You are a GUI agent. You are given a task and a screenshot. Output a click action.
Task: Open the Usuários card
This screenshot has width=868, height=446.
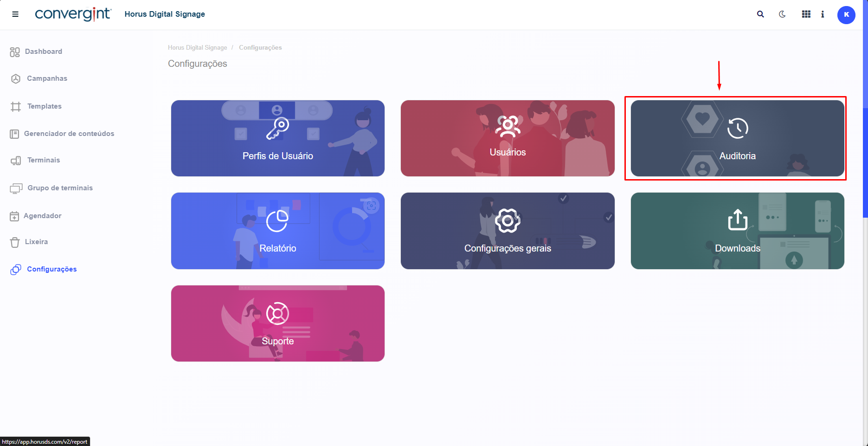pos(508,138)
